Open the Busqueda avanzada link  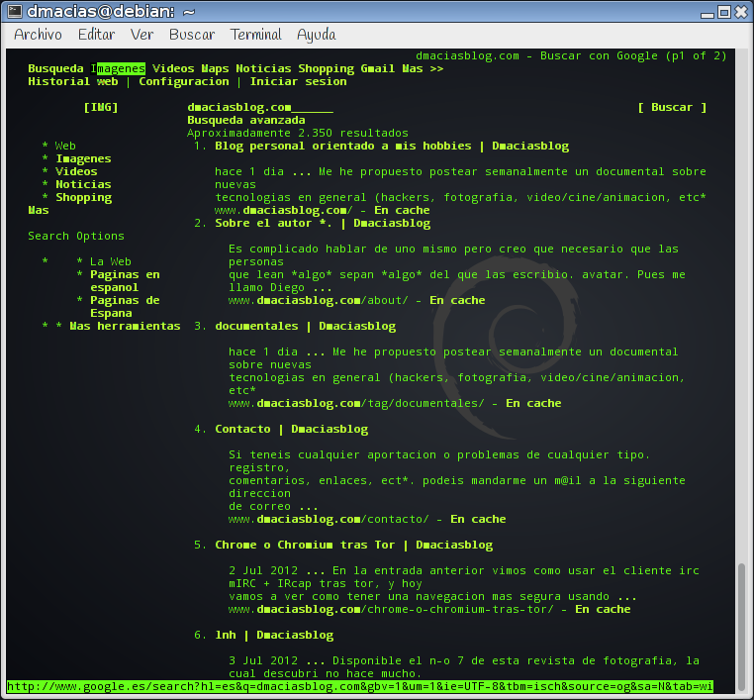tap(246, 120)
